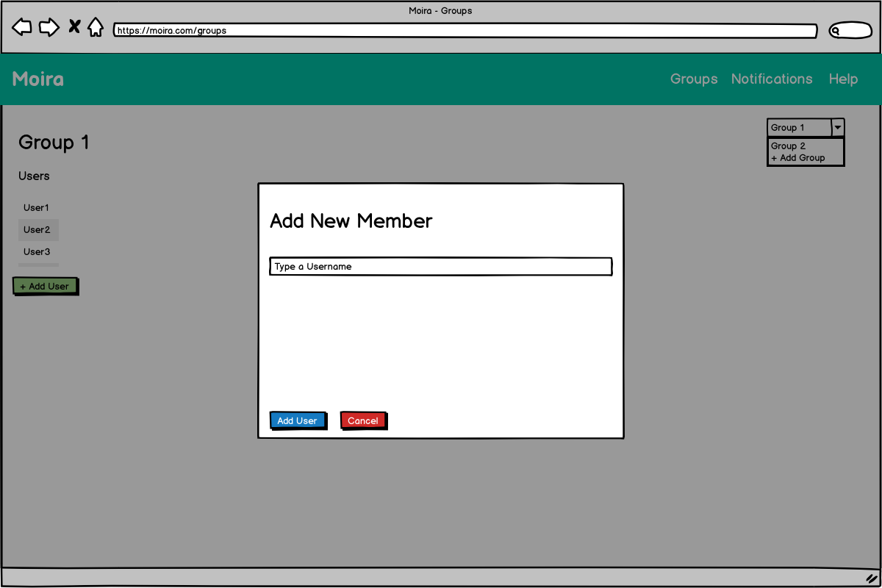This screenshot has width=882, height=588.
Task: Select User1 in the users list
Action: (x=38, y=208)
